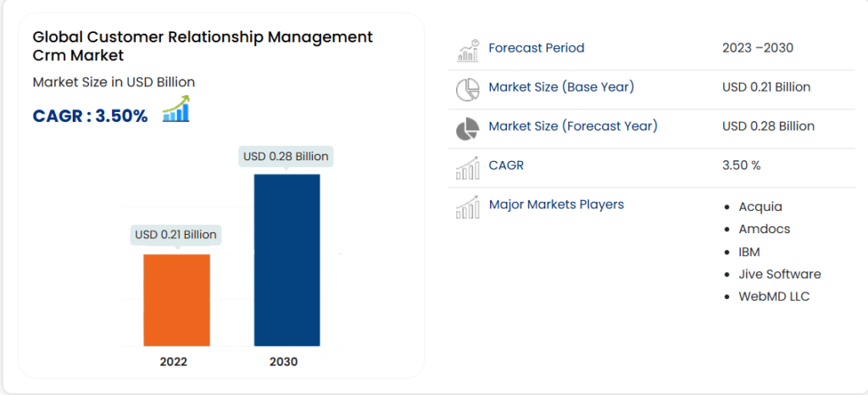Click the USD 0.28 Billion bar label
This screenshot has width=868, height=395.
click(x=286, y=156)
